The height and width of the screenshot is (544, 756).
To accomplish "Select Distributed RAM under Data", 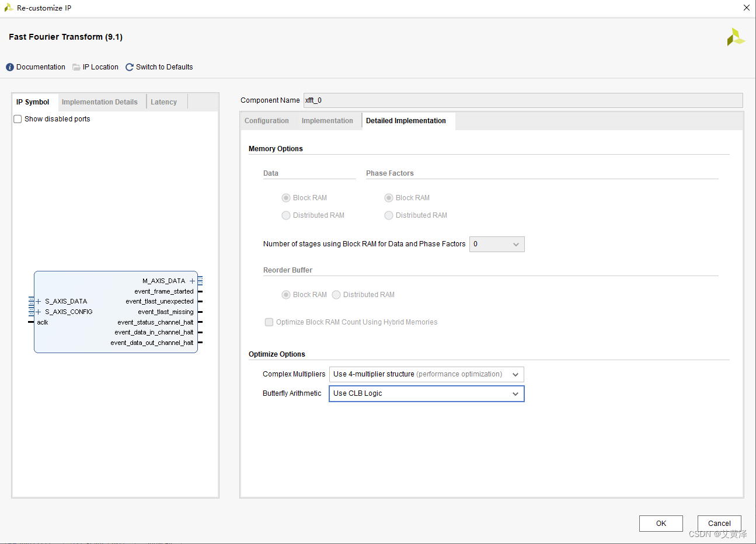I will 286,215.
